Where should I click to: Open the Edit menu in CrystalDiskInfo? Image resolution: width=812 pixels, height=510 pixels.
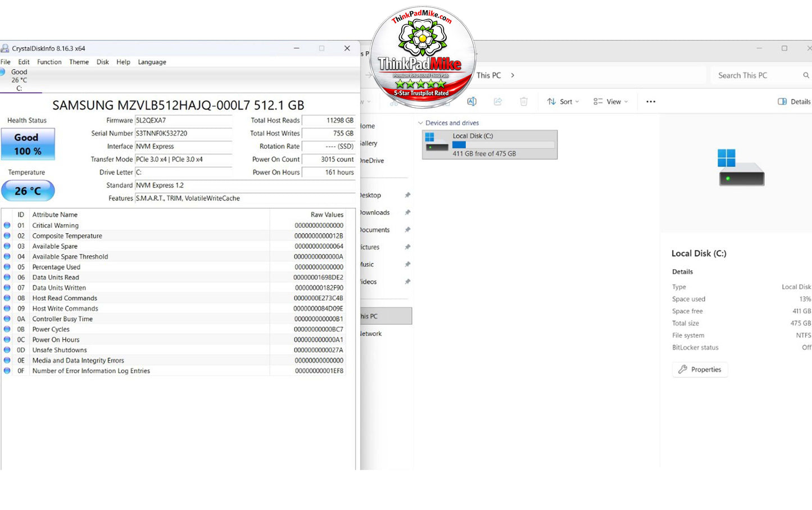[x=24, y=62]
